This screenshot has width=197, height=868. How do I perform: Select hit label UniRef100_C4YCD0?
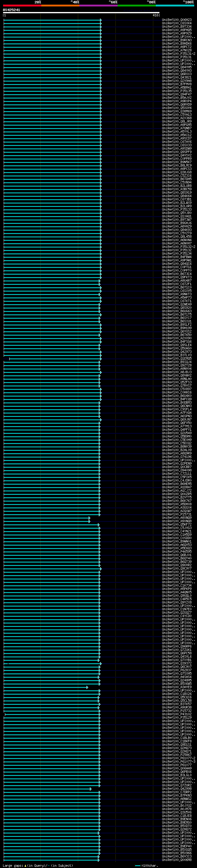pos(177,616)
